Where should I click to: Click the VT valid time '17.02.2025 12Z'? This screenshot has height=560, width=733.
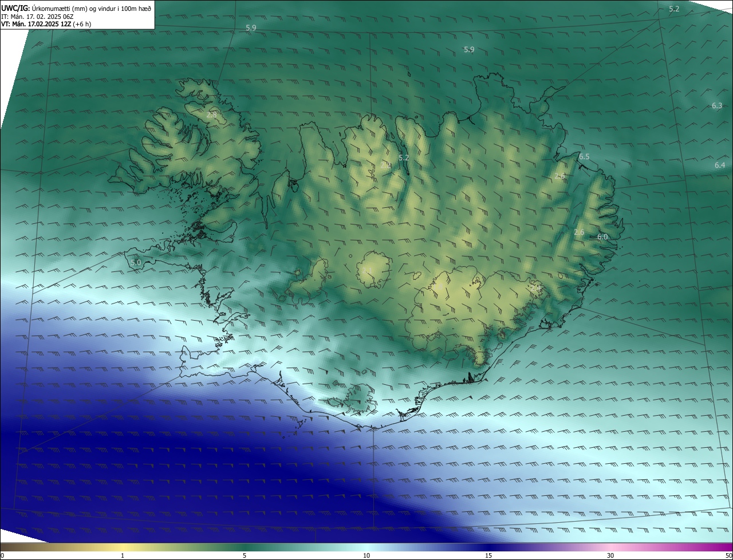point(50,24)
